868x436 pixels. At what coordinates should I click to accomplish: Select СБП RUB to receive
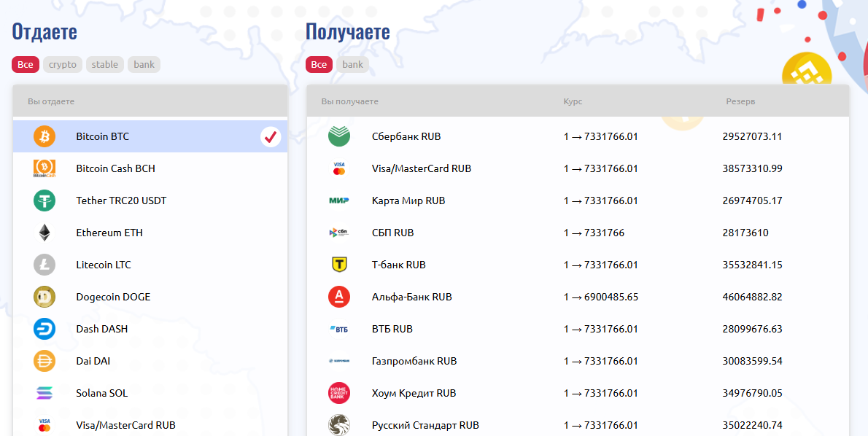[578, 233]
